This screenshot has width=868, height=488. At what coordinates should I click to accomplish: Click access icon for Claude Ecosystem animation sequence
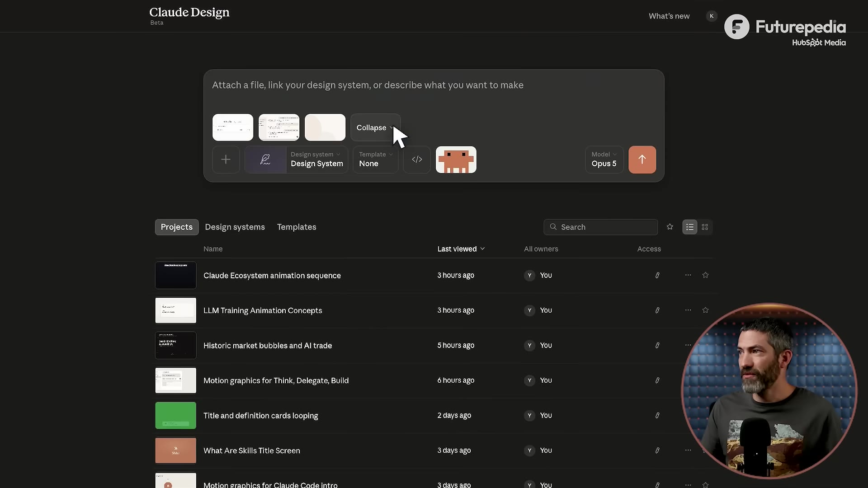coord(657,275)
